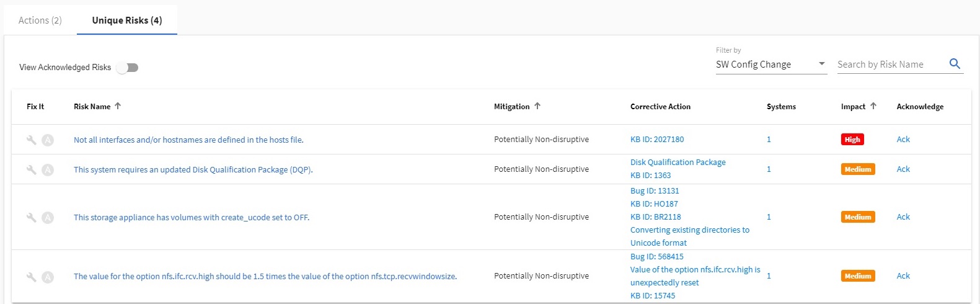Open the create_ucode set to OFF risk
980x304 pixels.
[x=191, y=218]
